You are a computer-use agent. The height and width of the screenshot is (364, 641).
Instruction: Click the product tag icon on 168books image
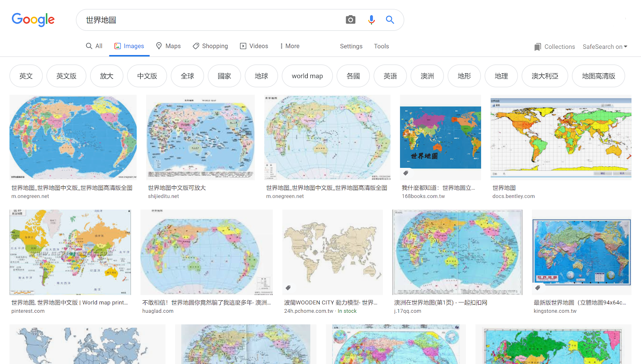[x=406, y=173]
